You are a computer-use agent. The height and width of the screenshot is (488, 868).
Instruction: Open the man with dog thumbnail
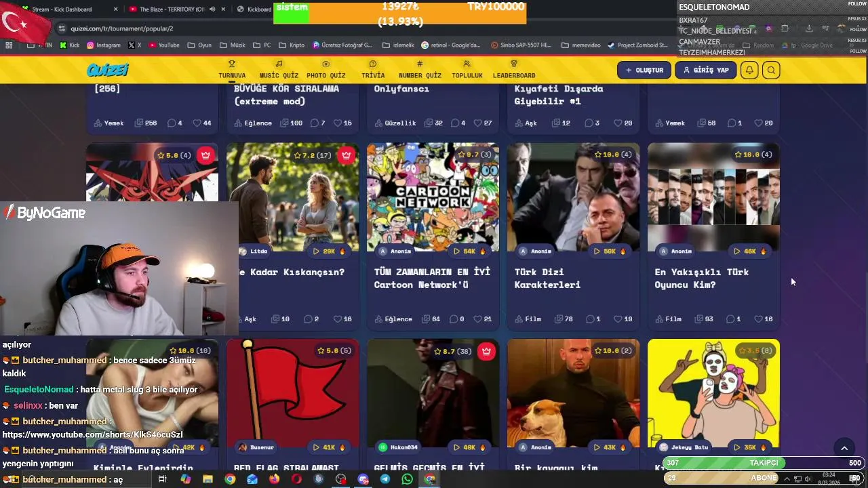[x=573, y=393]
